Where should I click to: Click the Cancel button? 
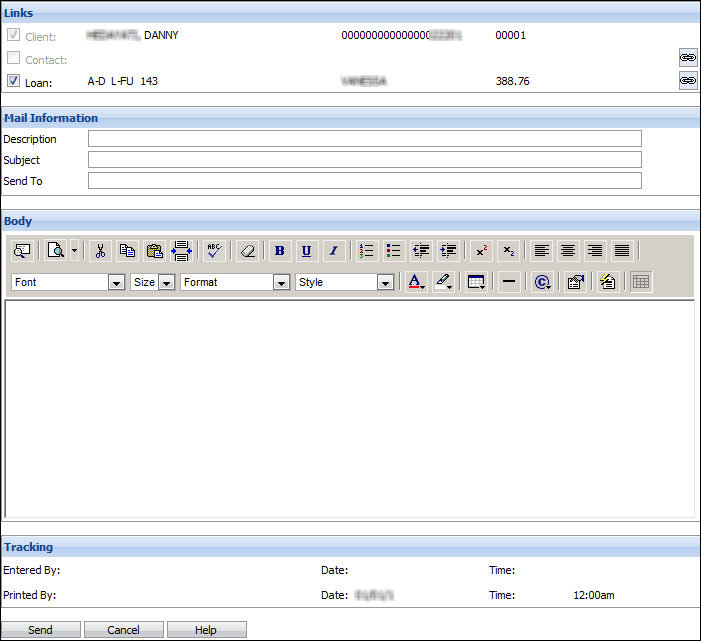[x=123, y=630]
